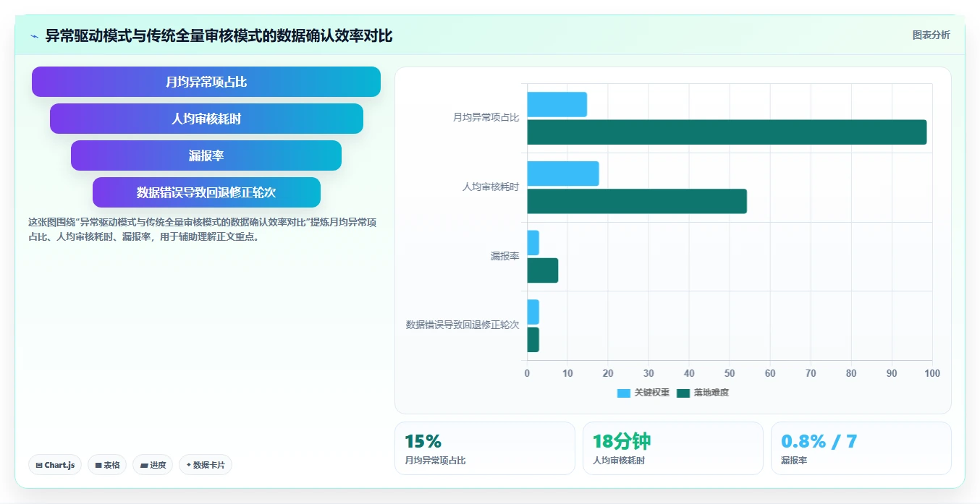Image resolution: width=980 pixels, height=504 pixels.
Task: Click the blue 月均异常项占比 chart bar
Action: (557, 105)
